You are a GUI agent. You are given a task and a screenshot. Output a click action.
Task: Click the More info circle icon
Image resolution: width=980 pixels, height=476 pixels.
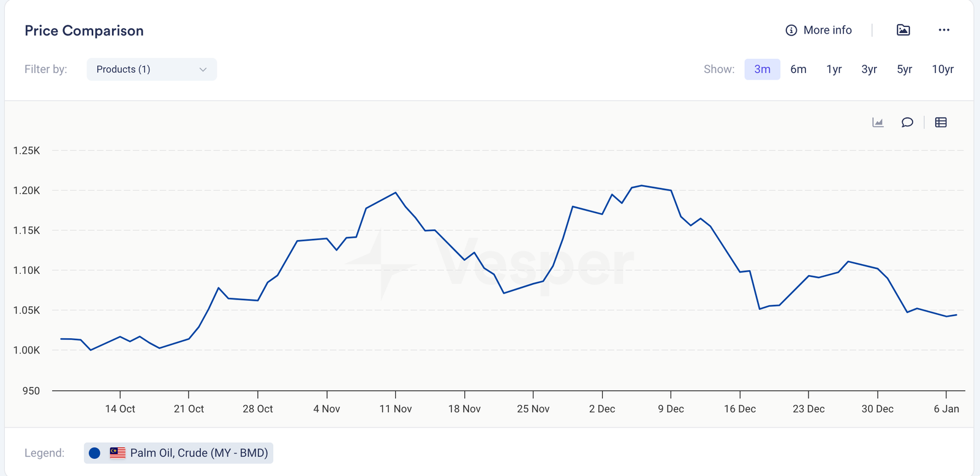pyautogui.click(x=791, y=30)
